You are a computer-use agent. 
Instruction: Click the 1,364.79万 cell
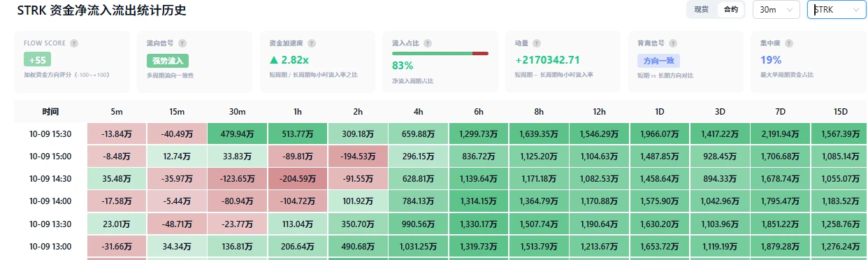[539, 201]
